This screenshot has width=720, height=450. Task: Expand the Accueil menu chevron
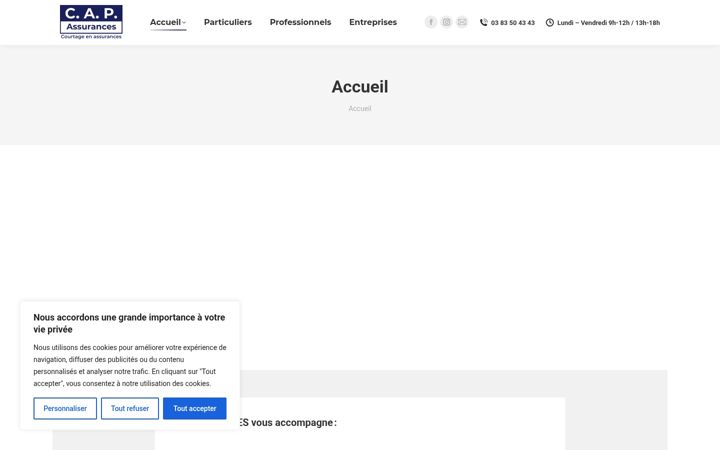coord(184,22)
